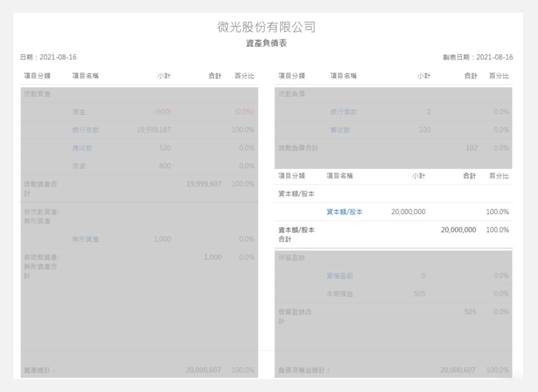
Task: Click the 本期損益 item name
Action: (340, 294)
